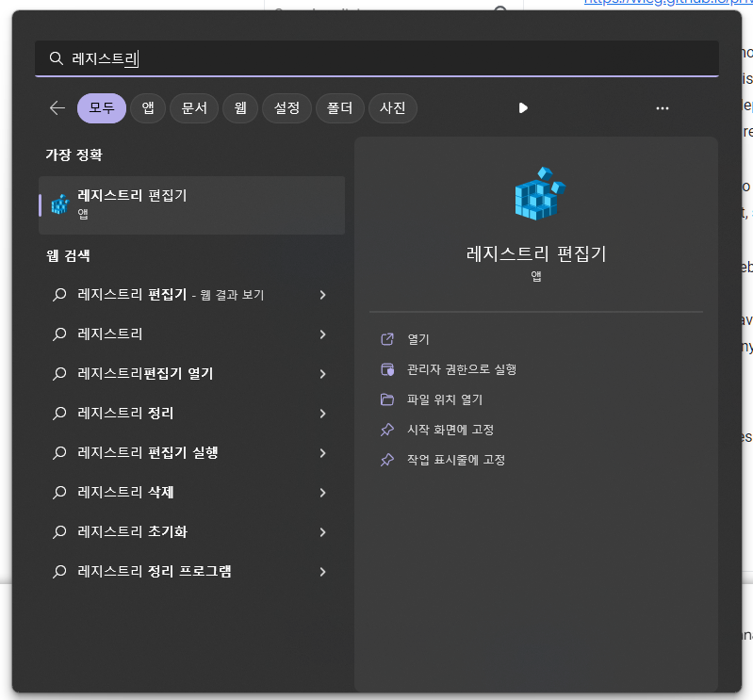Switch to the 폴더 filter tab
This screenshot has height=700, width=753.
point(339,108)
